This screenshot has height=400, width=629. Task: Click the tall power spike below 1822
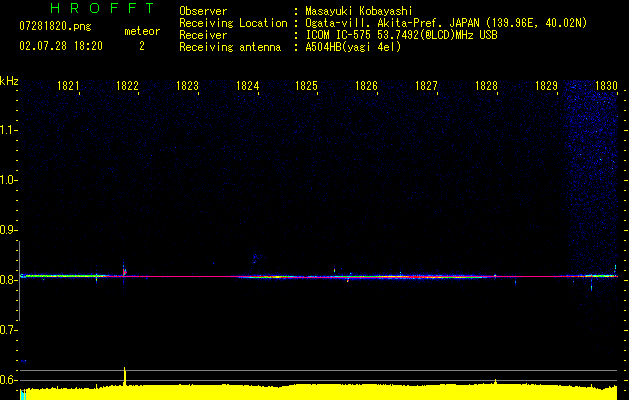125,376
